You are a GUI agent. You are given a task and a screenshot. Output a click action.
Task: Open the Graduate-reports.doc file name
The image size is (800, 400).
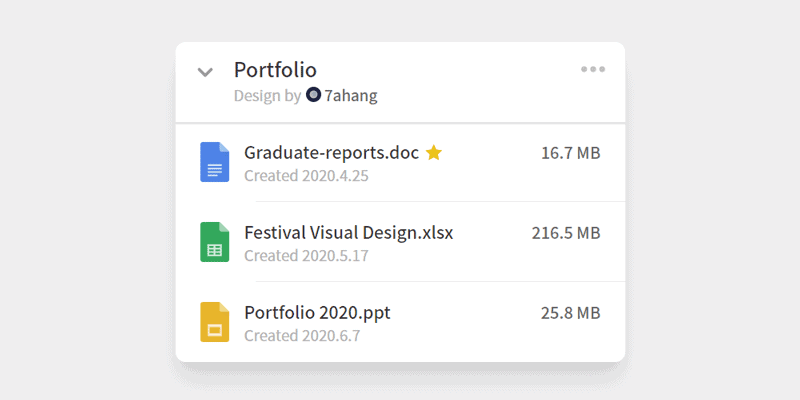pos(331,153)
